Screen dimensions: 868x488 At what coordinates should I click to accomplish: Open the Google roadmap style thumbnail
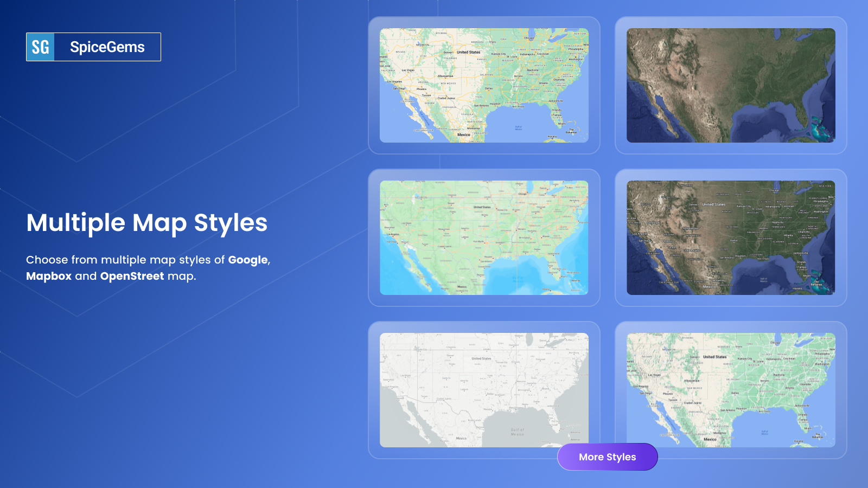pyautogui.click(x=484, y=85)
